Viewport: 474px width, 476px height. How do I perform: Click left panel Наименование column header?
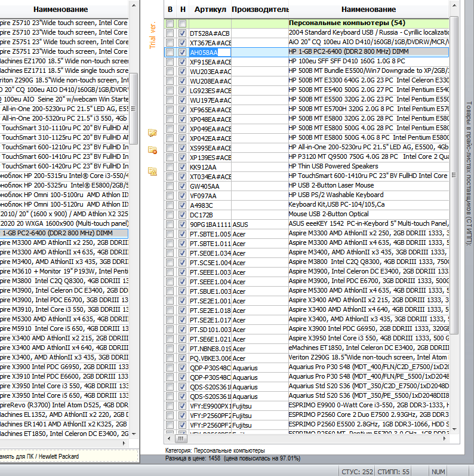click(61, 10)
